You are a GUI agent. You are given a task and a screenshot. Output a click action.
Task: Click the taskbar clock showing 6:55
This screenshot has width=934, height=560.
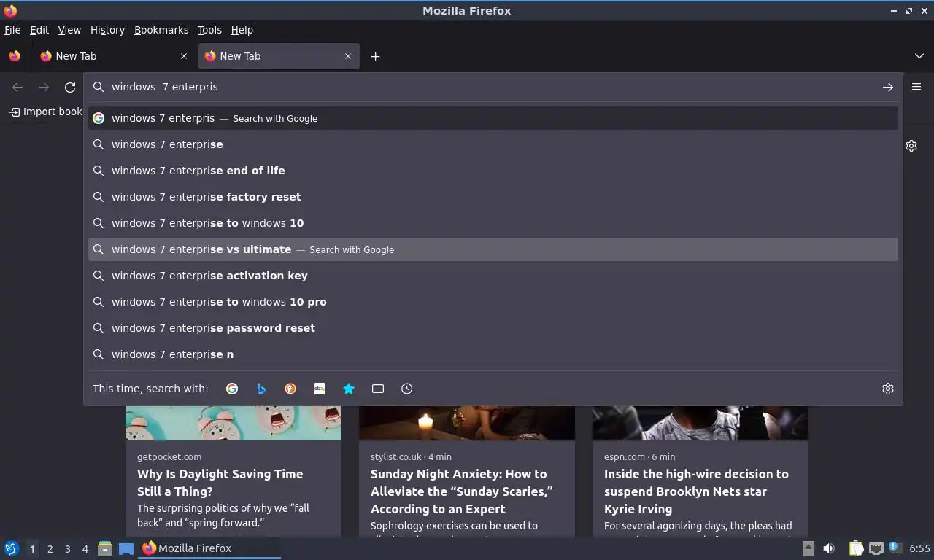click(919, 548)
